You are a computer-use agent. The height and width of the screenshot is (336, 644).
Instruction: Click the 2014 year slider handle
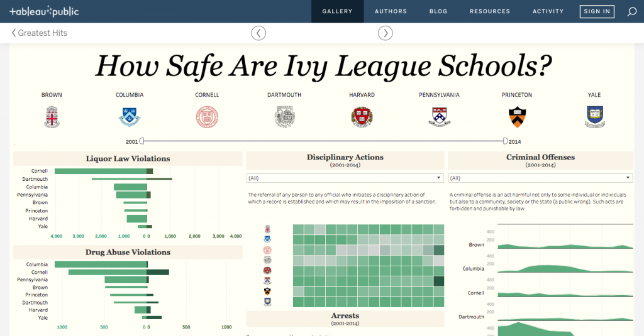coord(505,141)
